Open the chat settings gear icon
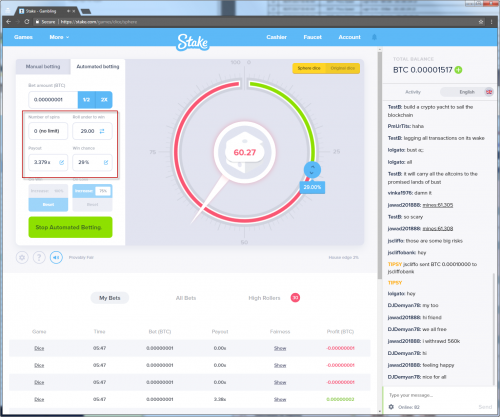This screenshot has width=500, height=417. [391, 407]
